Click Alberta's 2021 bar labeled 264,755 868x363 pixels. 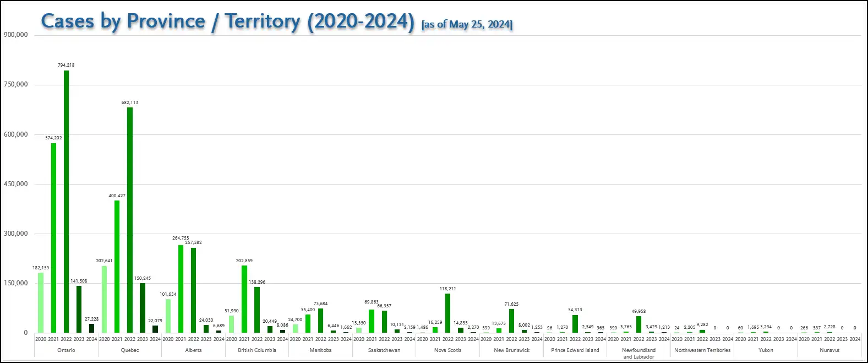tap(181, 289)
